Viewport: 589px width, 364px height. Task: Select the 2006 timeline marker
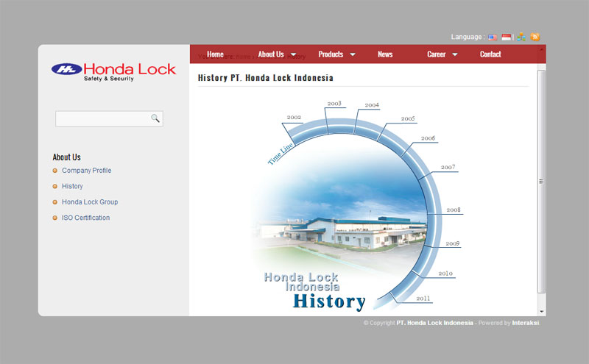point(428,138)
